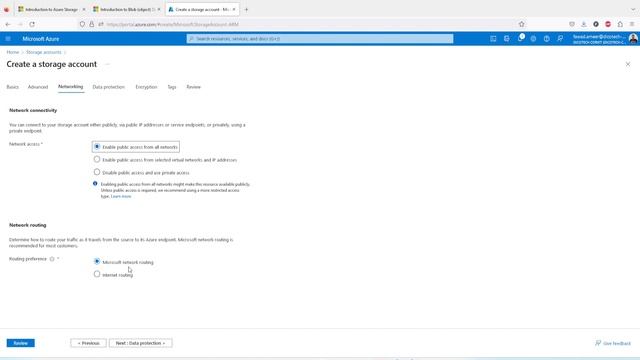Open the Directories and subscriptions filter icon
The width and height of the screenshot is (640, 360).
[507, 39]
